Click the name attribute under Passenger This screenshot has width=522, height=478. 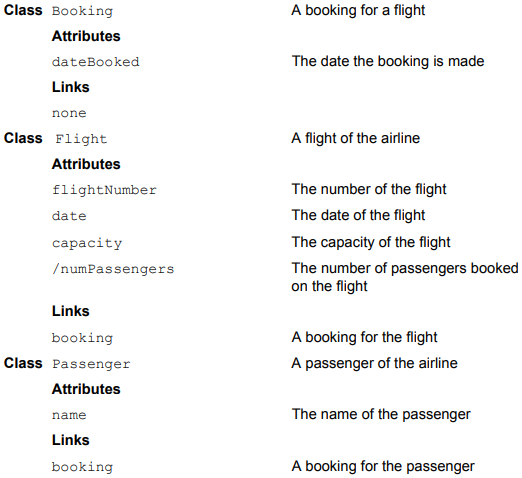coord(69,415)
